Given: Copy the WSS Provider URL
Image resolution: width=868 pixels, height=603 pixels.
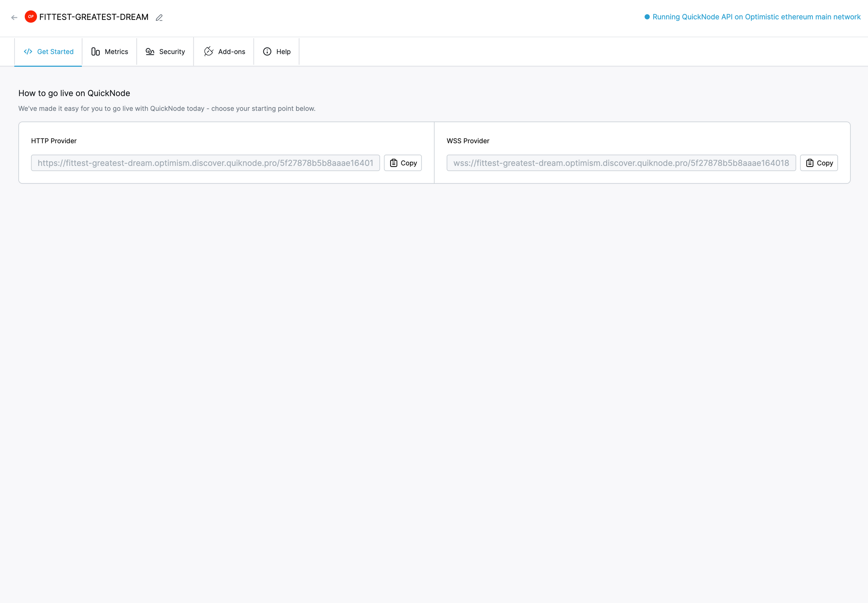Looking at the screenshot, I should (x=819, y=163).
